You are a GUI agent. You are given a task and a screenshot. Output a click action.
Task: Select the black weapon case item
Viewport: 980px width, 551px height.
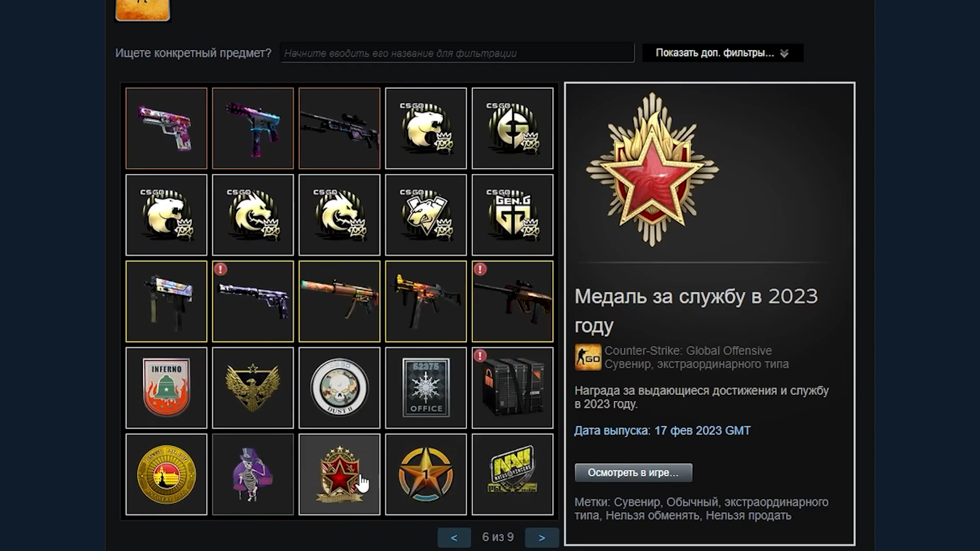coord(512,388)
